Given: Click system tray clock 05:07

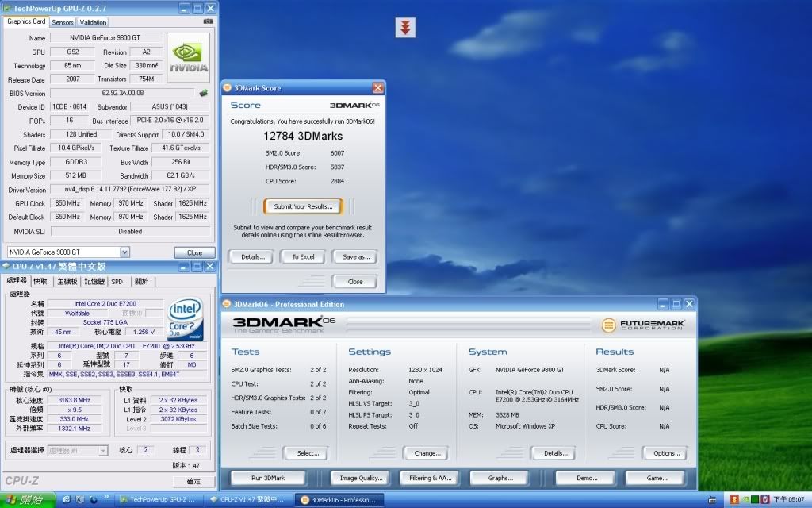Looking at the screenshot, I should point(788,500).
